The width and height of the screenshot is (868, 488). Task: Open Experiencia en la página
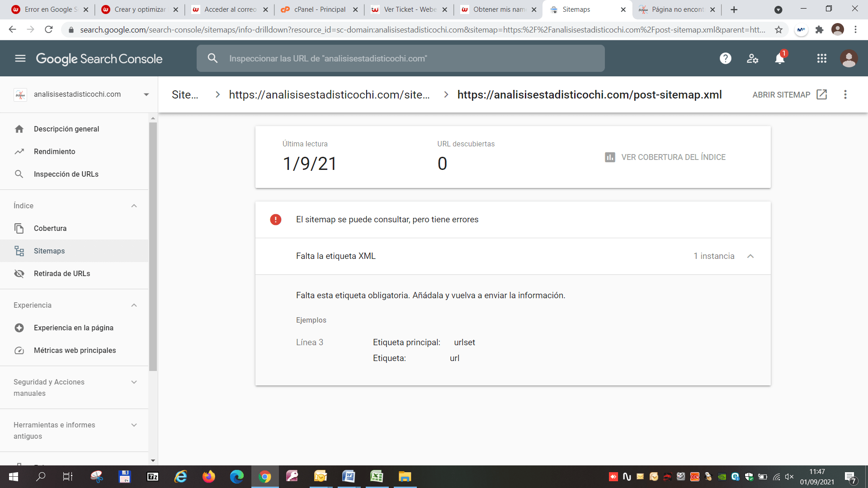(x=74, y=328)
